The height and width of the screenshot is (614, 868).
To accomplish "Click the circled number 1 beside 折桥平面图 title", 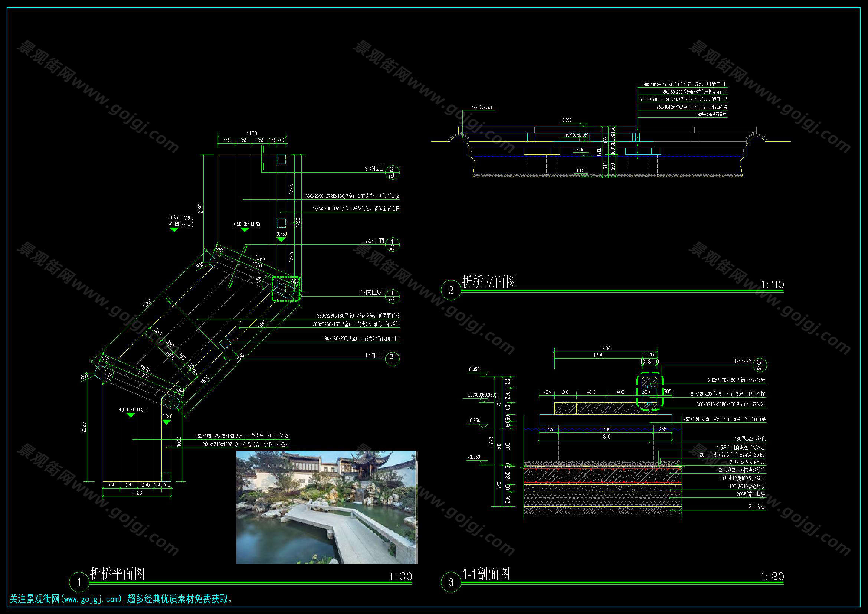I will point(79,582).
